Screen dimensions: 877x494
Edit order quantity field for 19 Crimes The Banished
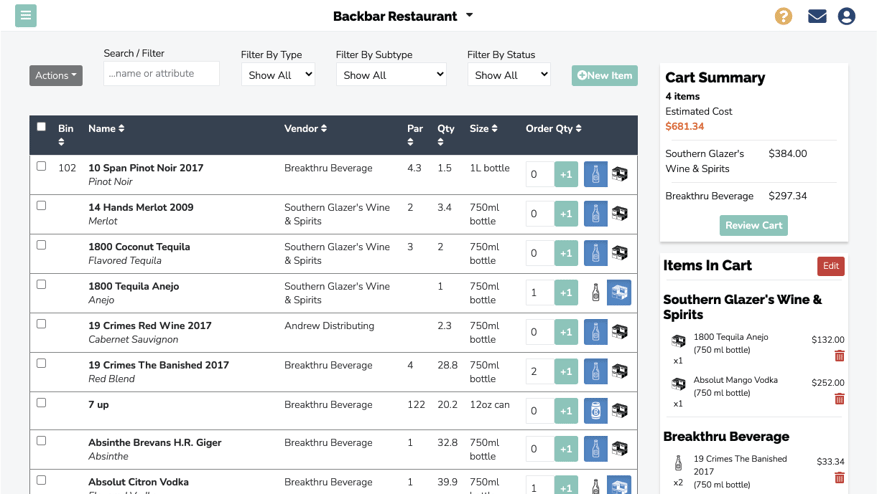pos(540,371)
